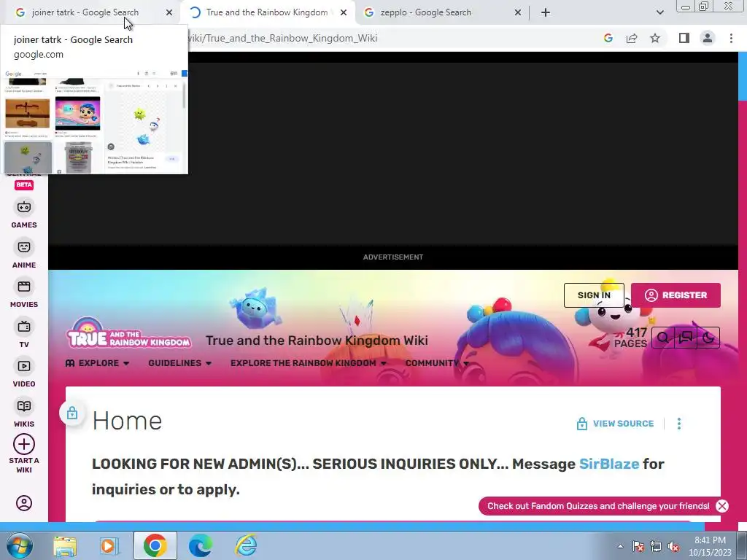Expand the Guidelines dropdown menu
The image size is (747, 560).
(179, 363)
